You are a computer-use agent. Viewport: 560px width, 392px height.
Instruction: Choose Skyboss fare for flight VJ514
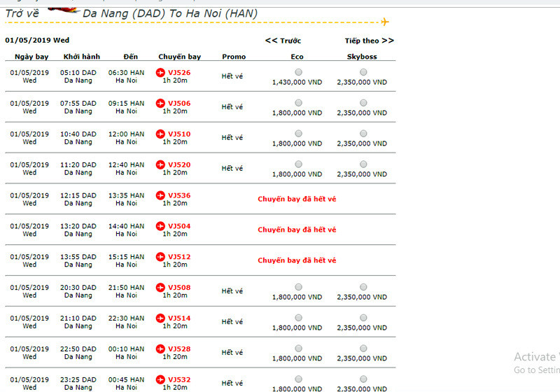[363, 318]
